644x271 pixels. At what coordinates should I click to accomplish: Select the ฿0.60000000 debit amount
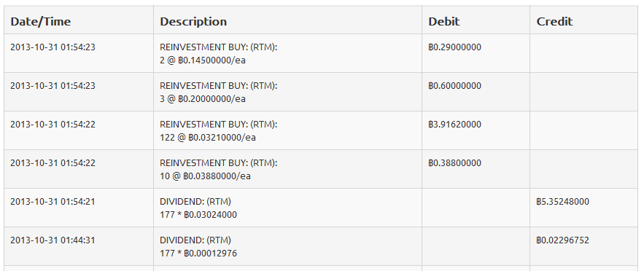(454, 86)
